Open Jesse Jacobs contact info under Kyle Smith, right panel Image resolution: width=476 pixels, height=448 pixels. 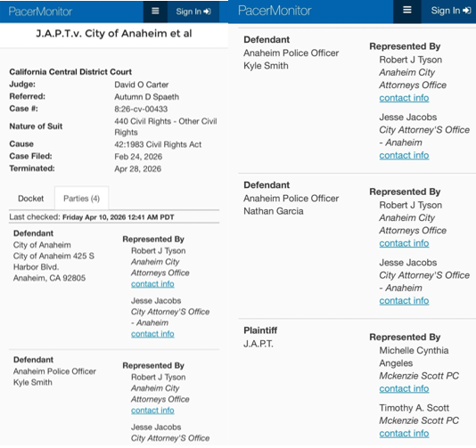pyautogui.click(x=404, y=155)
